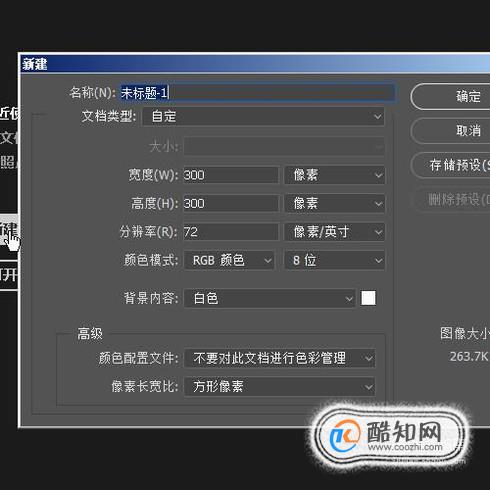Screen dimensions: 490x490
Task: Click the 新建 item under the cursor
Action: [9, 230]
